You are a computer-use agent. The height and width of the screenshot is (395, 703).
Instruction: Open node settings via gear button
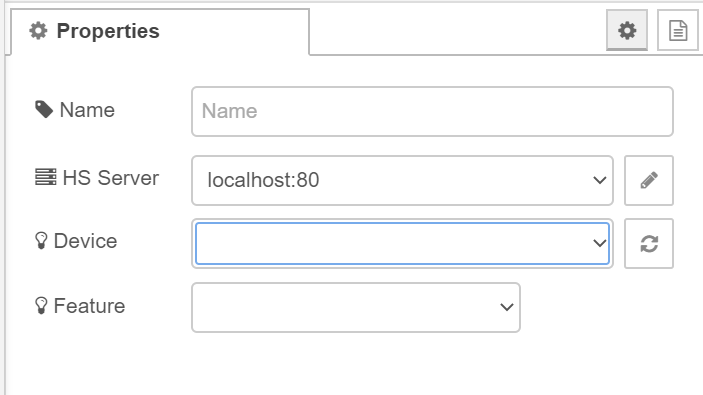tap(626, 30)
